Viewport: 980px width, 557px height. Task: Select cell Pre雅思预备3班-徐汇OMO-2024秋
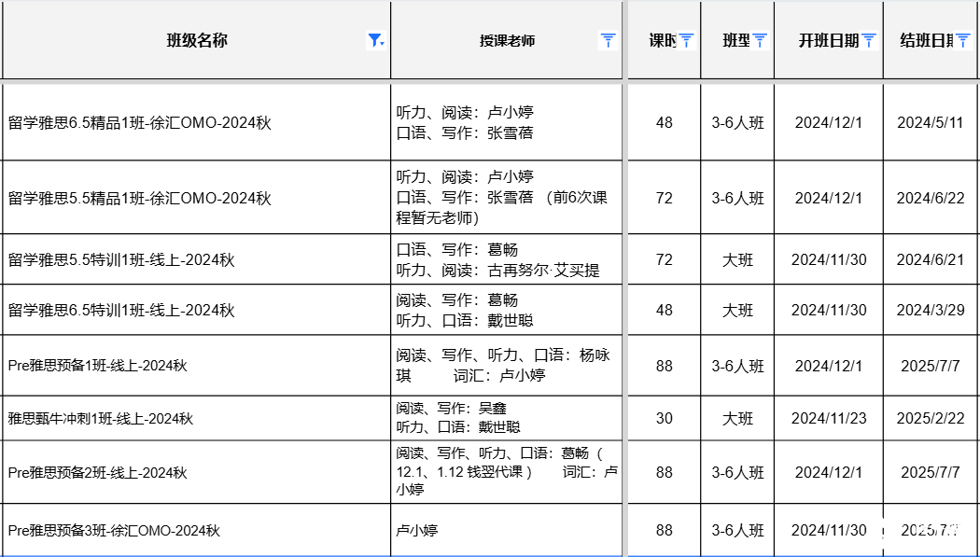[x=197, y=530]
